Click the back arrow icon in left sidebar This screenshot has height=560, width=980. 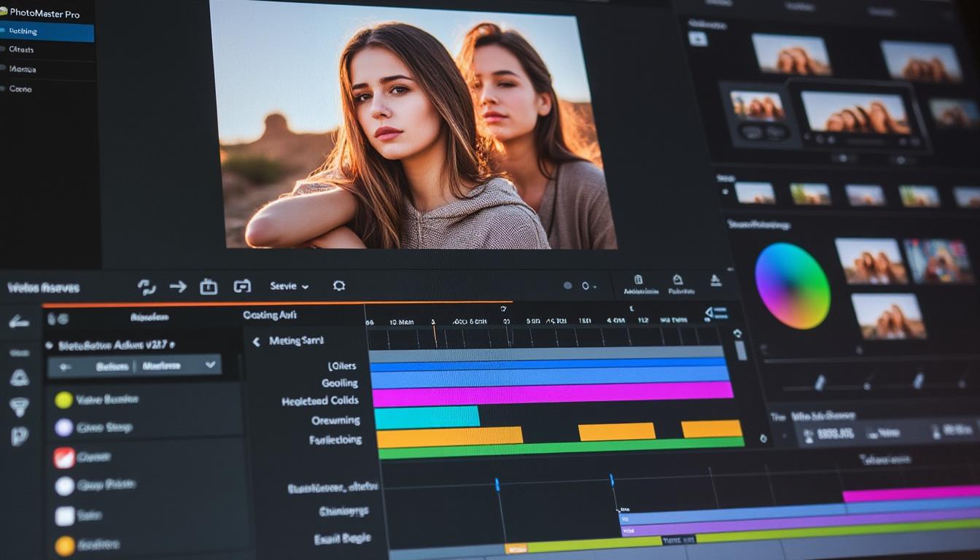(19, 322)
